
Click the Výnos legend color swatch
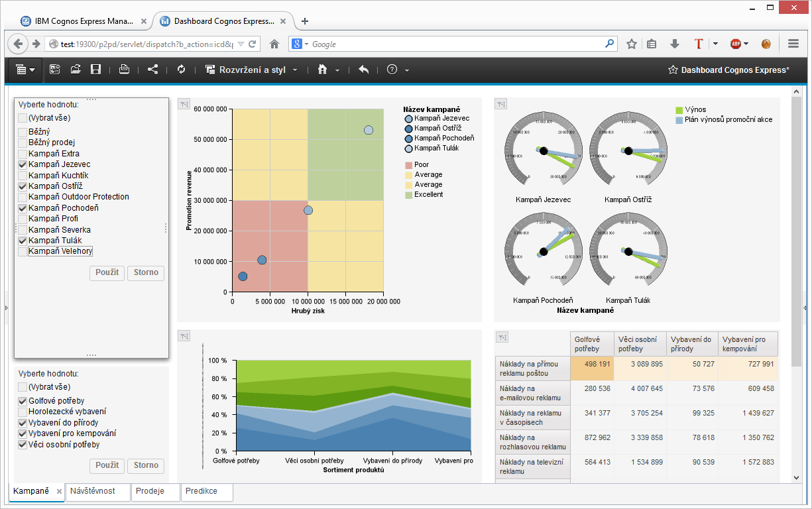(x=679, y=110)
